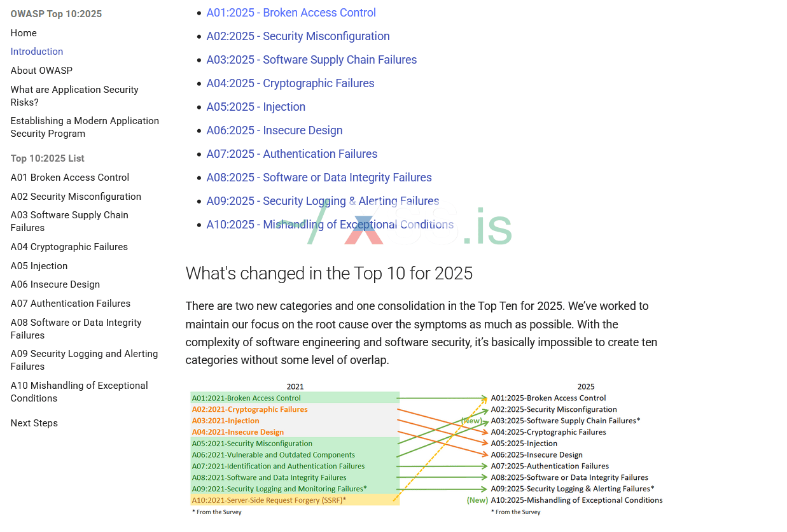Go to A10 Mishandling of Exceptional Conditions sidebar

point(79,392)
